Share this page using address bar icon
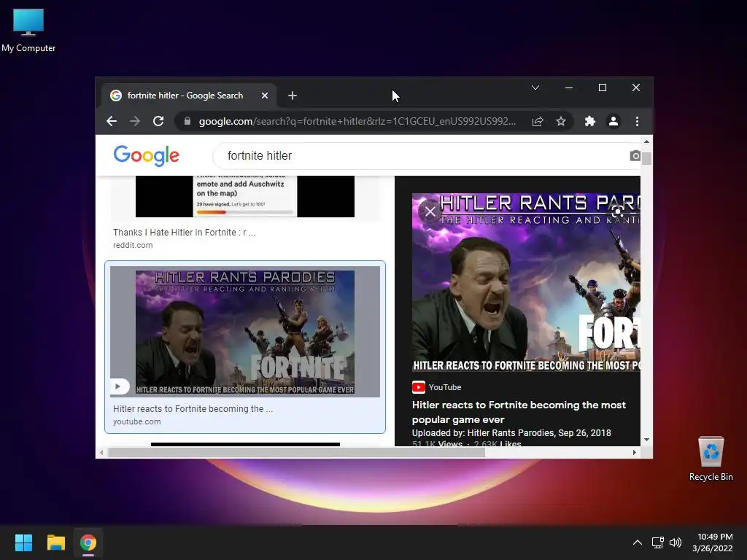Viewport: 747px width, 560px height. click(538, 122)
